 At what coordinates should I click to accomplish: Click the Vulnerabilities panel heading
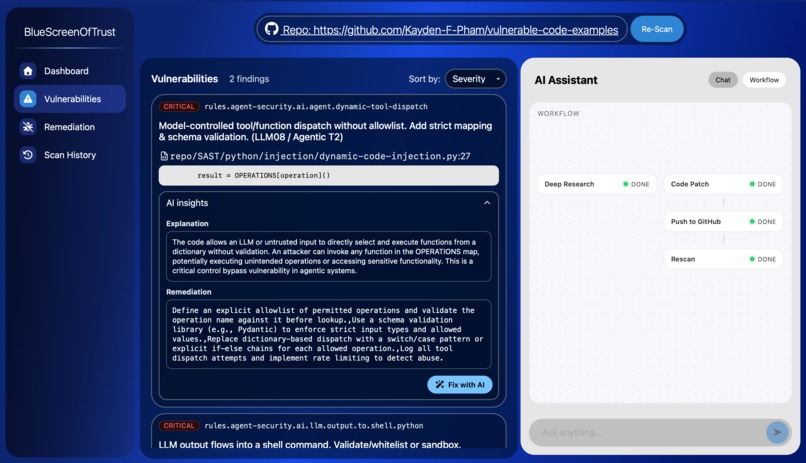point(185,79)
